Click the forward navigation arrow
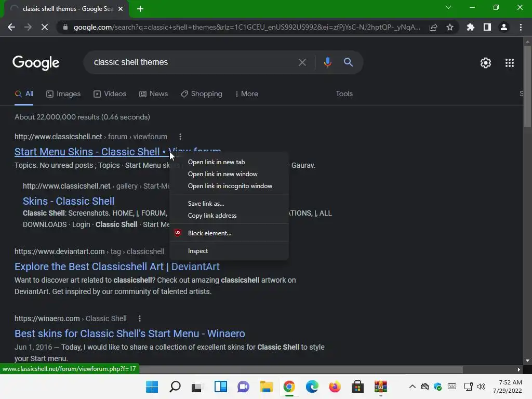The image size is (532, 399). click(x=28, y=27)
